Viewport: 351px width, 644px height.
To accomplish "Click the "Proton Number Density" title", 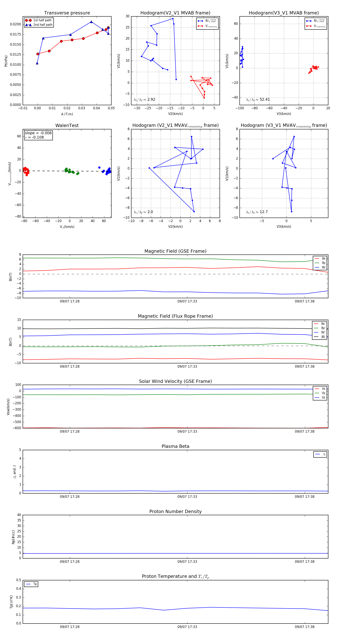I will click(x=175, y=511).
